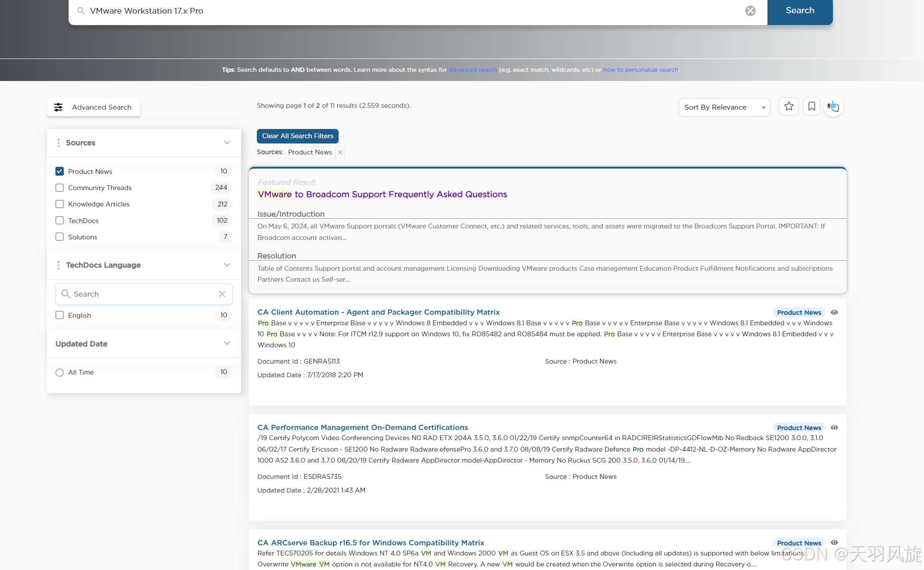924x570 pixels.
Task: Click the Advanced Search button label
Action: point(102,107)
